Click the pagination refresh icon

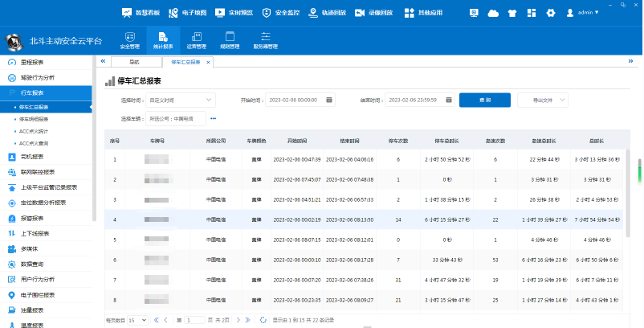click(x=263, y=320)
